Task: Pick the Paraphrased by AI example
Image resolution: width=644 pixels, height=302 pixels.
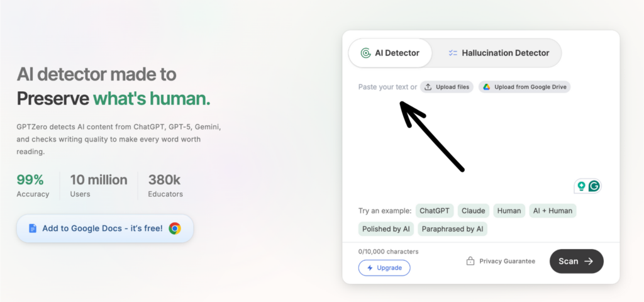Action: pyautogui.click(x=452, y=229)
